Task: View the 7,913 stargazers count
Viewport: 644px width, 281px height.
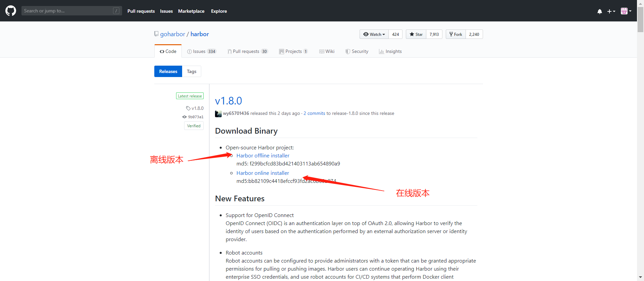Action: [x=434, y=34]
